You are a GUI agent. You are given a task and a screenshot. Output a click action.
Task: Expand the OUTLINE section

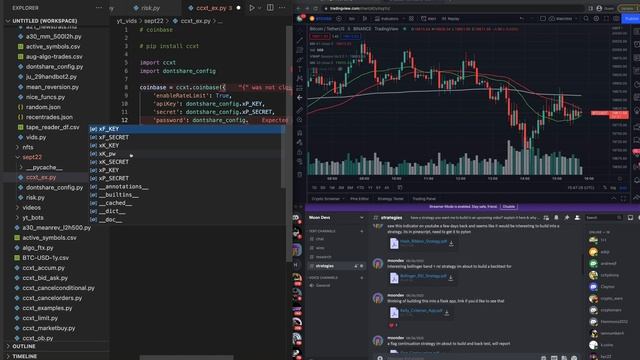click(24, 346)
